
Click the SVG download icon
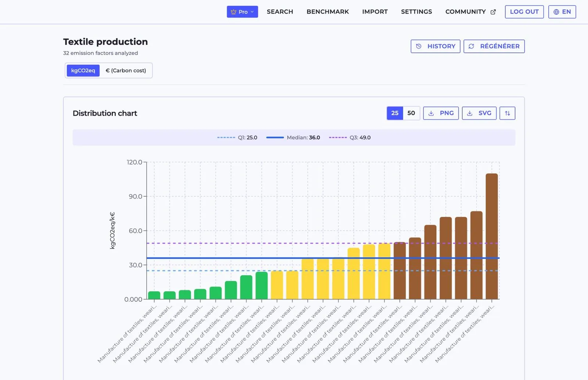click(470, 113)
